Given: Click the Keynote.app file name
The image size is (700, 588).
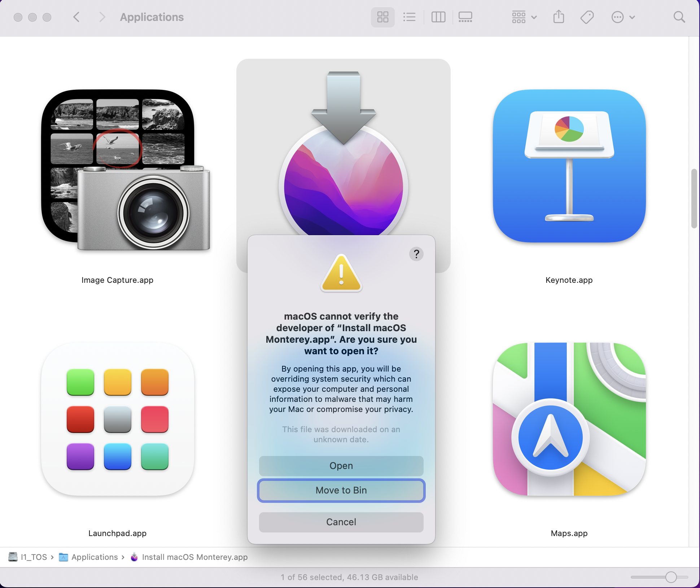Looking at the screenshot, I should (x=569, y=280).
